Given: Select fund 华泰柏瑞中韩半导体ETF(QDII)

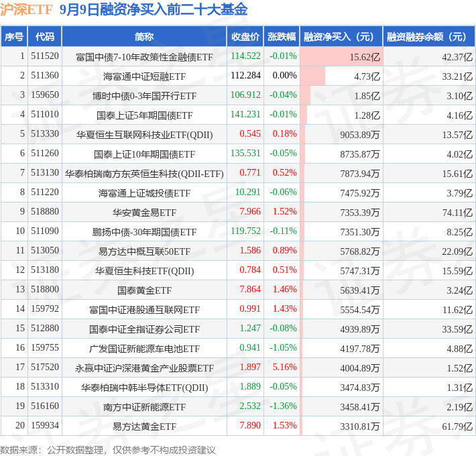Looking at the screenshot, I should click(x=144, y=388).
